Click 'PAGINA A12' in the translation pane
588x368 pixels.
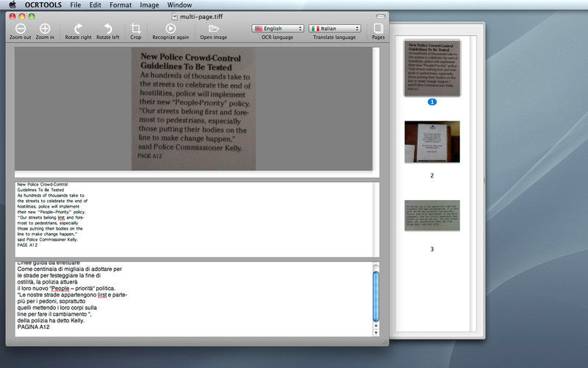click(33, 327)
